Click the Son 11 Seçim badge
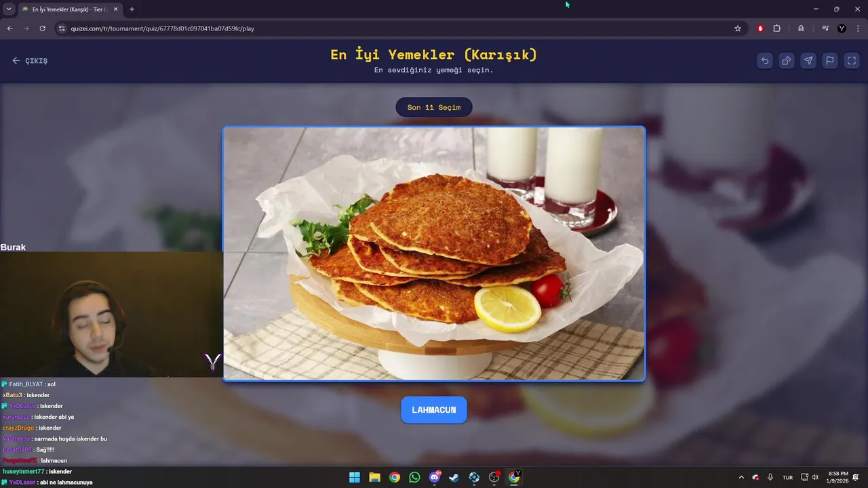Viewport: 868px width, 488px height. (434, 107)
